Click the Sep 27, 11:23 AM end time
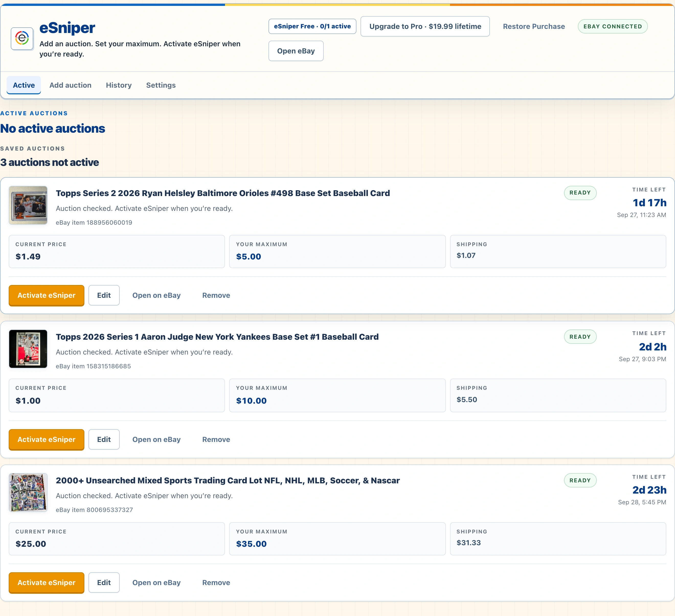The image size is (675, 616). 642,215
